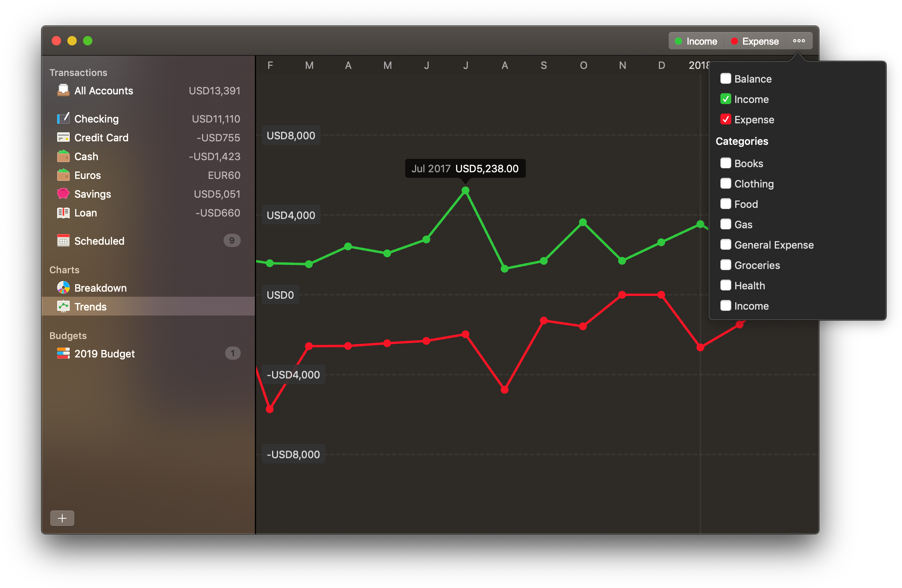Click the 2019 Budget badge showing 1
This screenshot has width=902, height=588.
233,353
